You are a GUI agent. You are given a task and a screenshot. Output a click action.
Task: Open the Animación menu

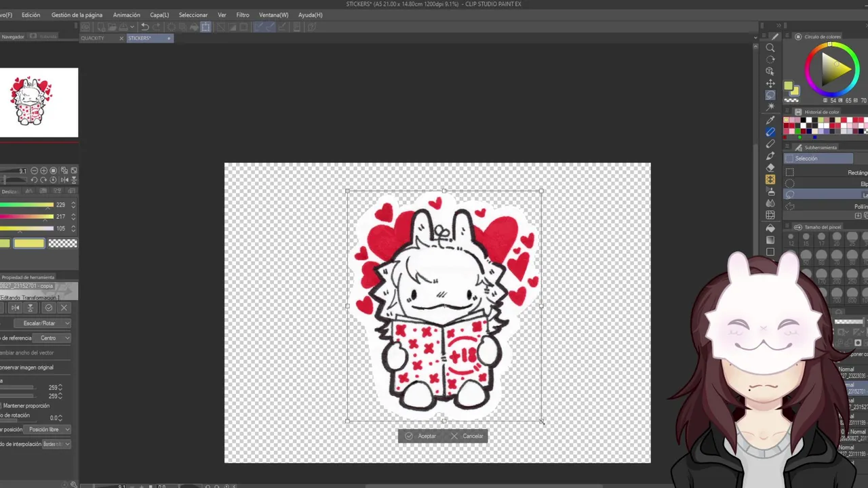(126, 15)
